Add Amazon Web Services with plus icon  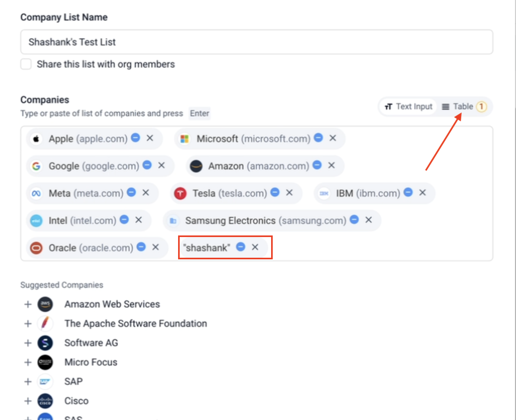click(x=28, y=304)
